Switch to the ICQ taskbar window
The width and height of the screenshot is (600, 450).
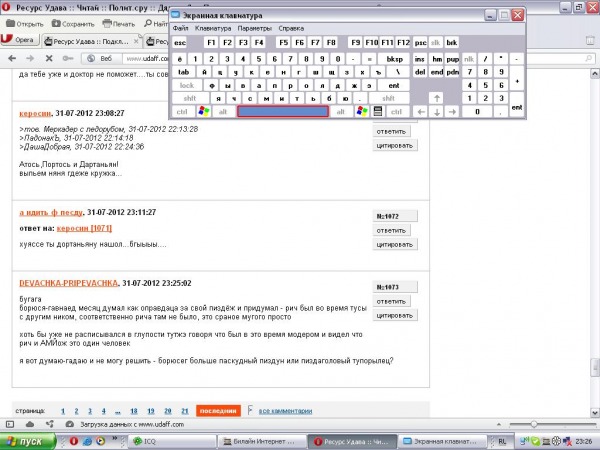point(171,441)
